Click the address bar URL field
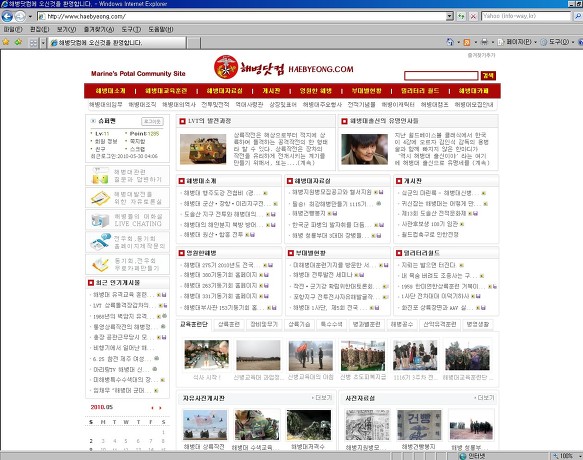 point(242,16)
